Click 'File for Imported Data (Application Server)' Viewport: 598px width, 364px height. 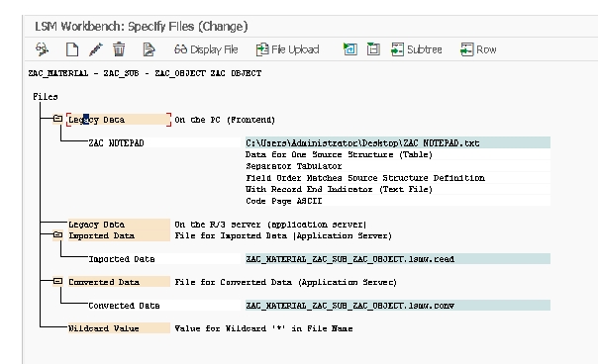point(283,236)
